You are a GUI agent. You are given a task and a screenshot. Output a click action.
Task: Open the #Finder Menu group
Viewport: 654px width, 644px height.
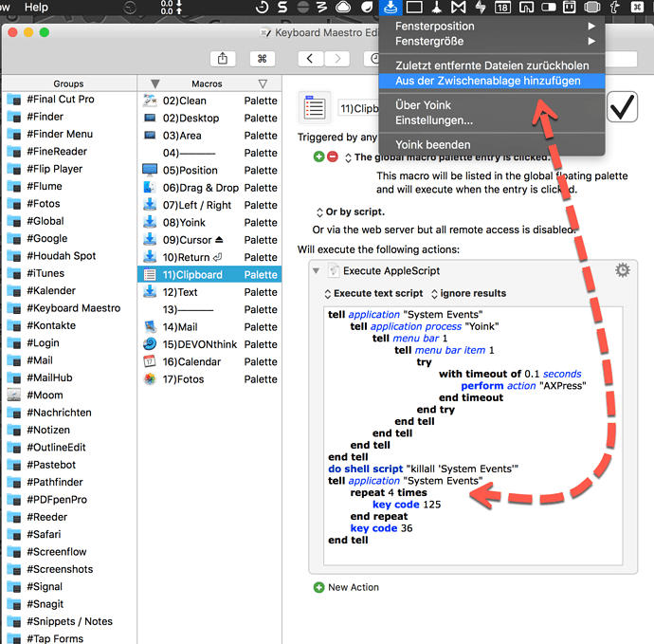(69, 134)
